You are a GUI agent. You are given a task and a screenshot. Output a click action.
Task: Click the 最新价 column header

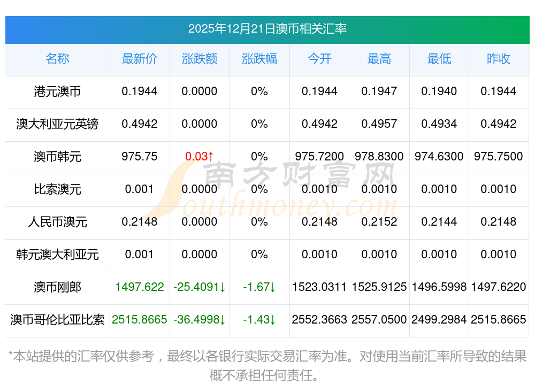point(140,59)
